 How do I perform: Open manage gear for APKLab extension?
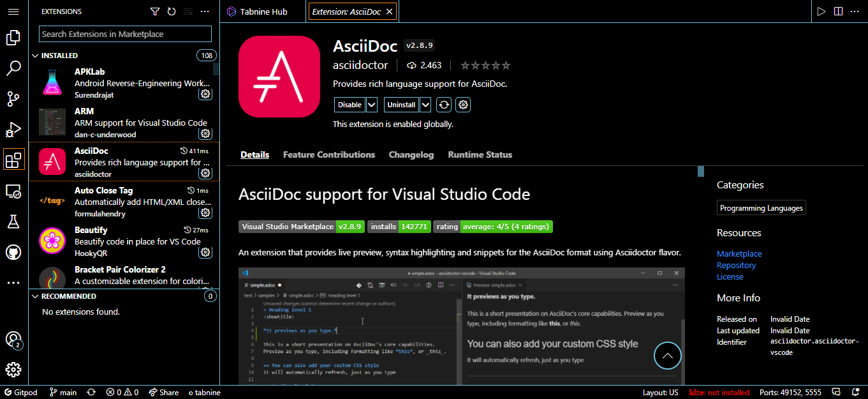point(205,94)
